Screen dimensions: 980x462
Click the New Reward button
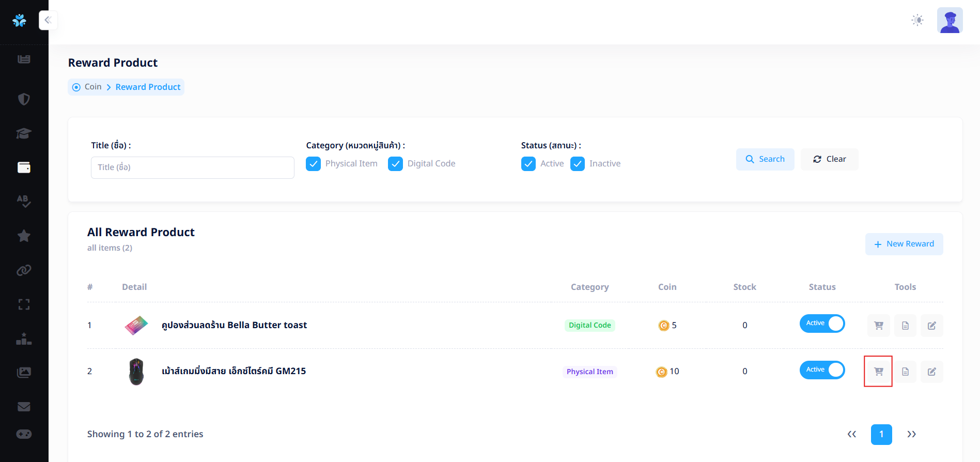coord(904,244)
